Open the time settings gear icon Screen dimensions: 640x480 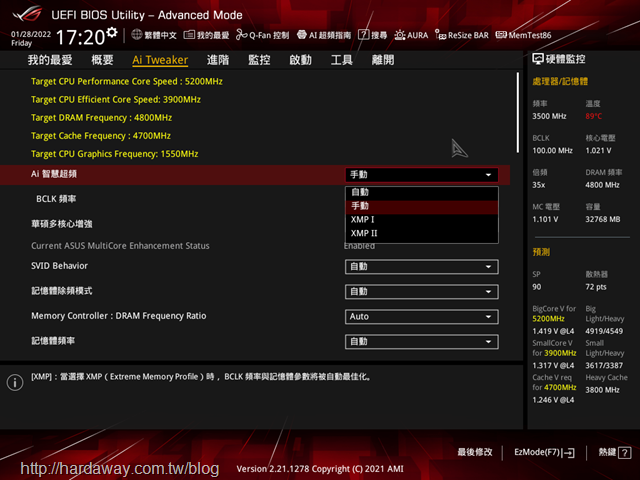pos(112,32)
